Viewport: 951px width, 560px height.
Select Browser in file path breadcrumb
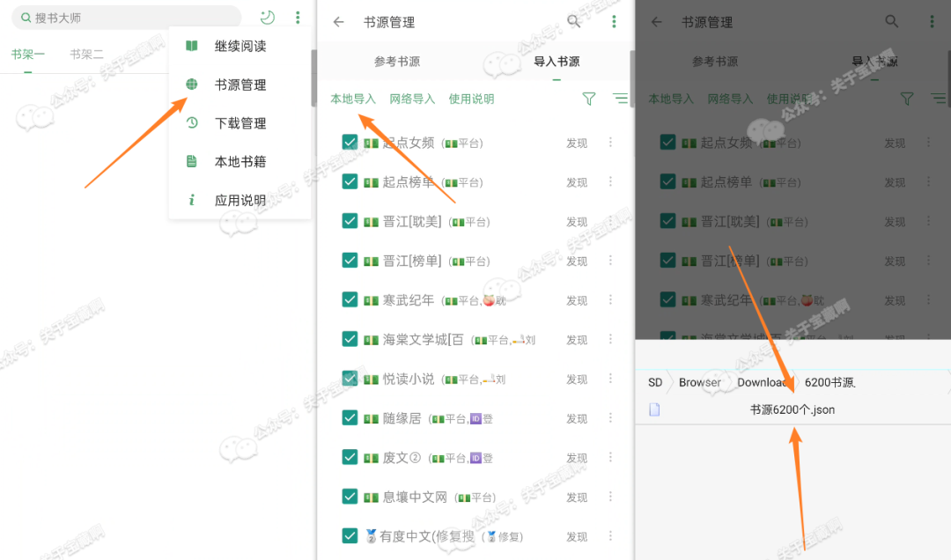tap(700, 382)
